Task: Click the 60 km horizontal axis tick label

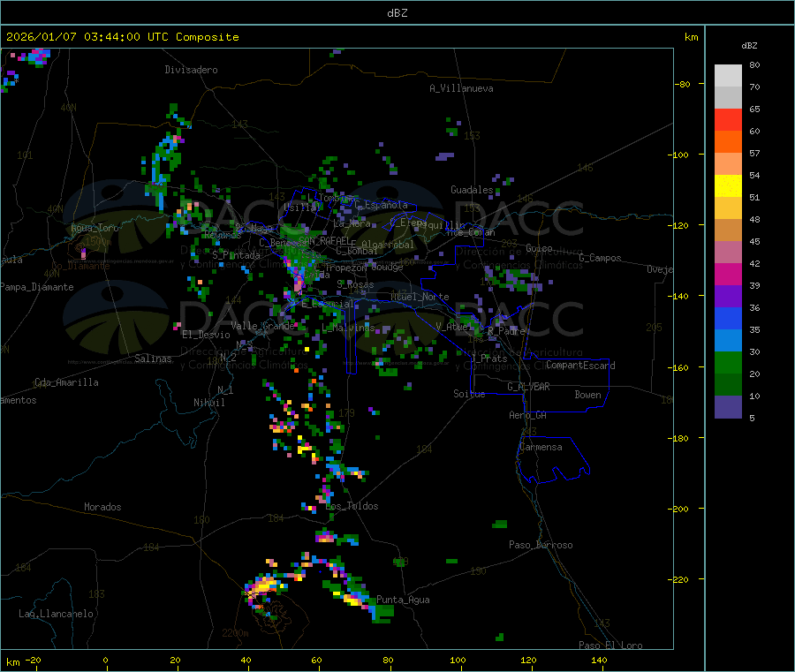Action: pos(316,660)
